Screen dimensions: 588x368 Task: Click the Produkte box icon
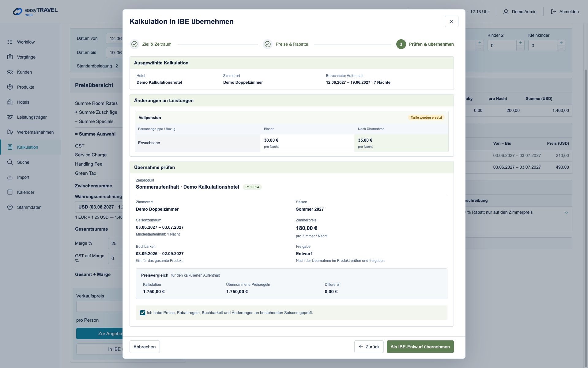[10, 87]
